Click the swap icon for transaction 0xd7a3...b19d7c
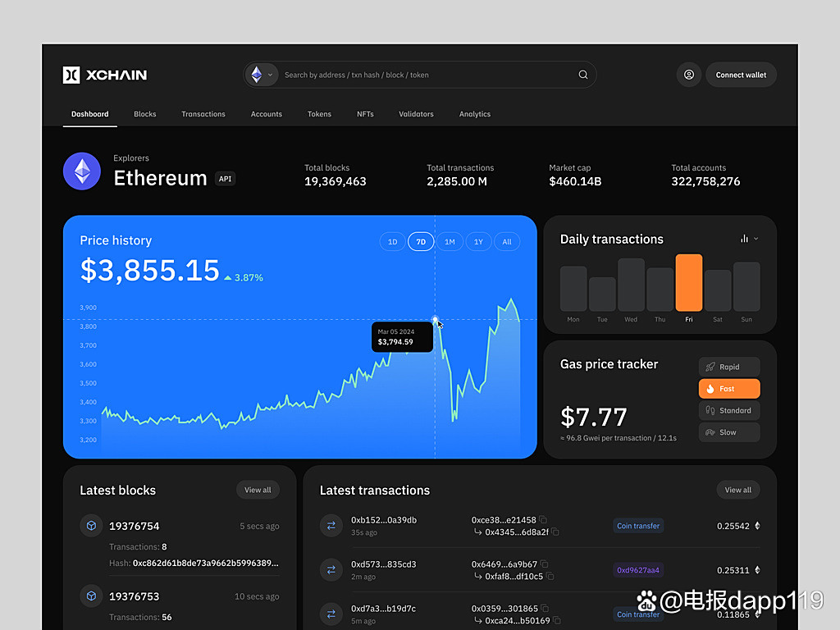Viewport: 840px width, 630px height. click(x=331, y=614)
